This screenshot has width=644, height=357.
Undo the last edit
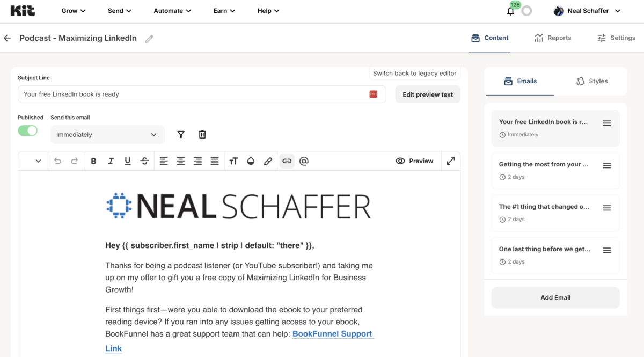[58, 161]
